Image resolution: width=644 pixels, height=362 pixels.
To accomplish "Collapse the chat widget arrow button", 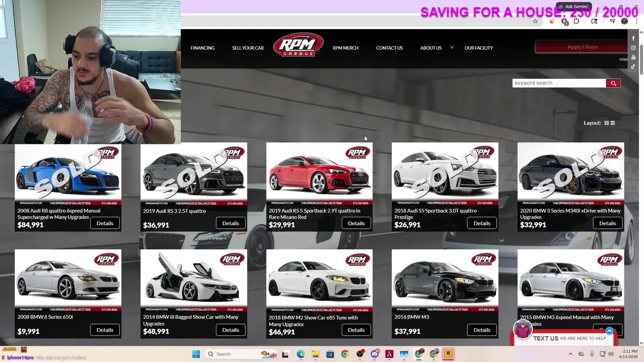I will [609, 331].
